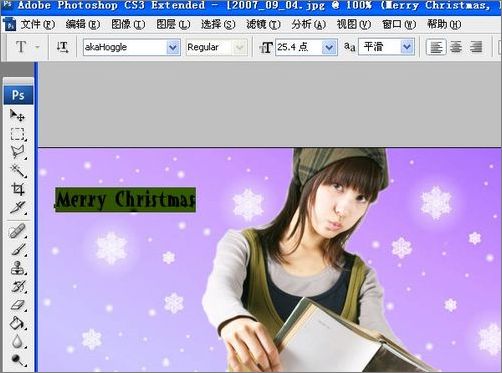Click the highlighted Merry Christmas text on canvas
The height and width of the screenshot is (373, 502).
[x=125, y=200]
